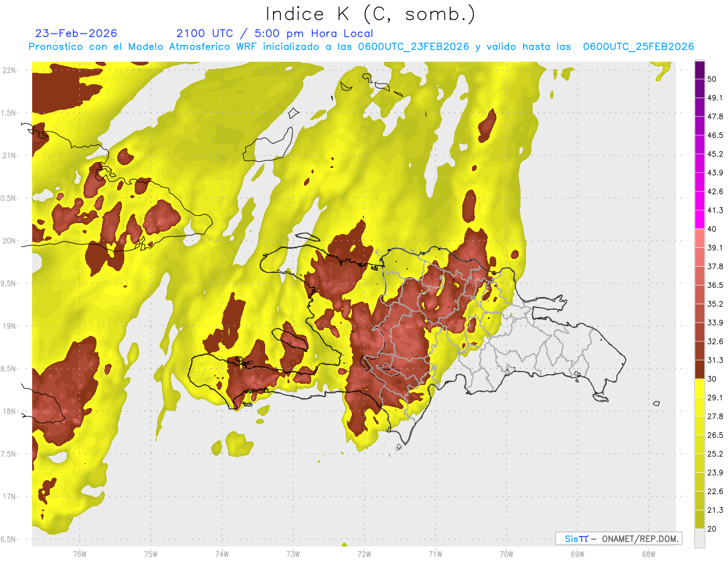Screen dimensions: 728x562
Task: Click the color scale label "29.1"
Action: coord(715,398)
